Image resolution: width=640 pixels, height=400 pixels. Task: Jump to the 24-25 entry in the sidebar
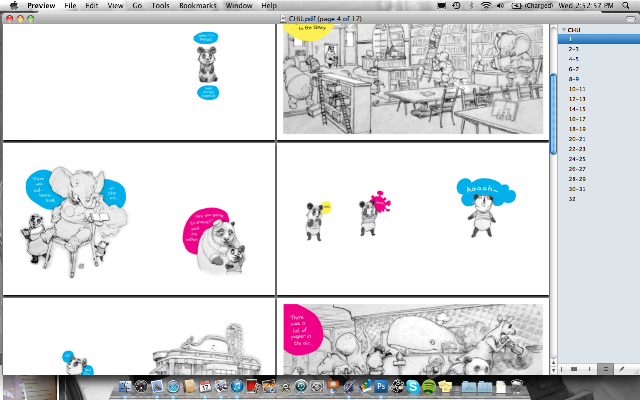click(x=577, y=159)
